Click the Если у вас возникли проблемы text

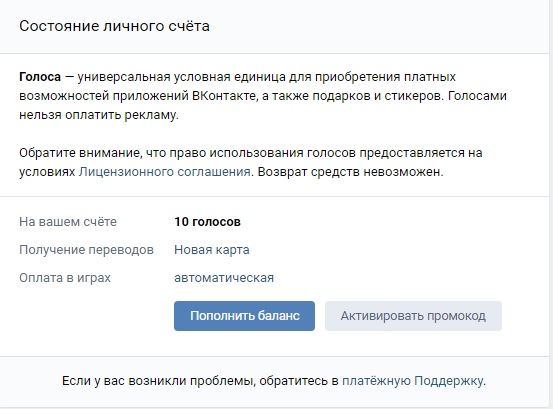coord(158,381)
